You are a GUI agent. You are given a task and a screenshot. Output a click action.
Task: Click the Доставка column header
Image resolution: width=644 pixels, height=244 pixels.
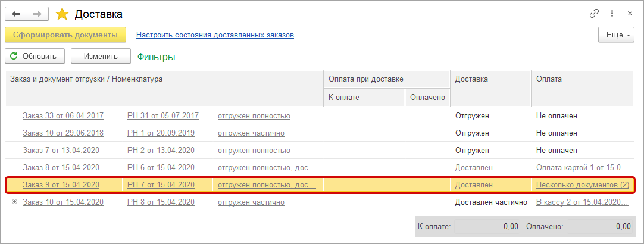click(x=471, y=79)
